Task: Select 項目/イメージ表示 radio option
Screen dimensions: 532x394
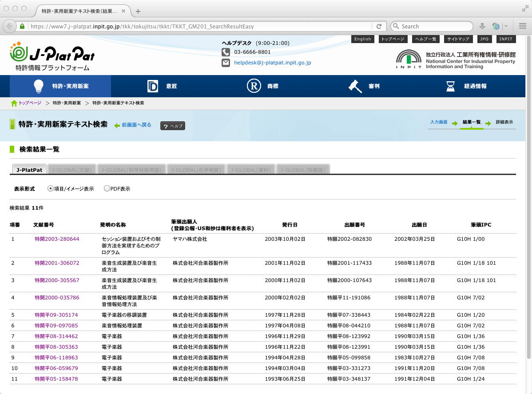Action: point(51,188)
